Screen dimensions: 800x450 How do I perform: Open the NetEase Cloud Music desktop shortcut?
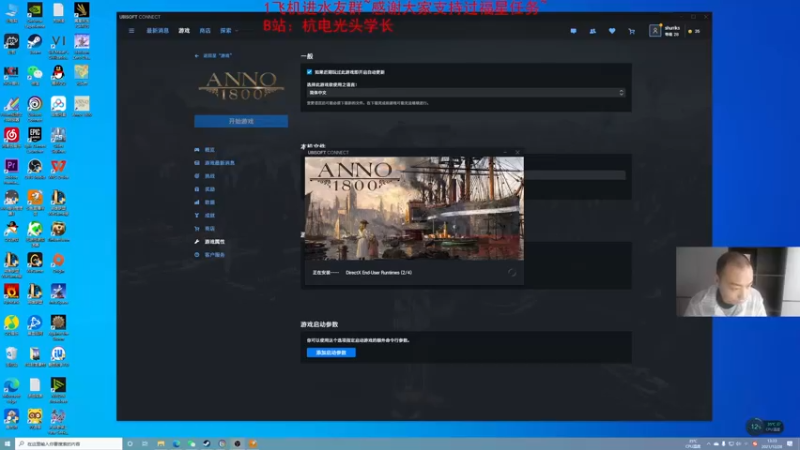(x=11, y=138)
